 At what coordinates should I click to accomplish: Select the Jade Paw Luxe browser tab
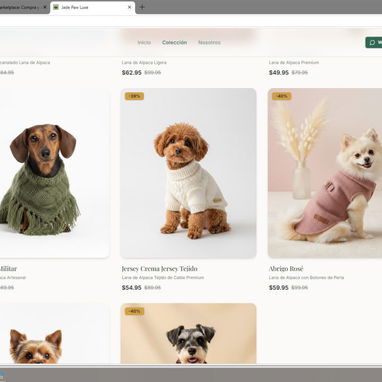tap(93, 7)
